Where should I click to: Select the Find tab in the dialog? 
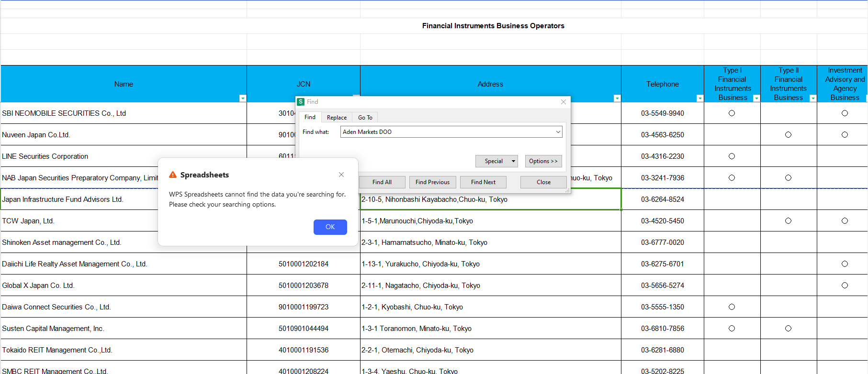click(310, 117)
